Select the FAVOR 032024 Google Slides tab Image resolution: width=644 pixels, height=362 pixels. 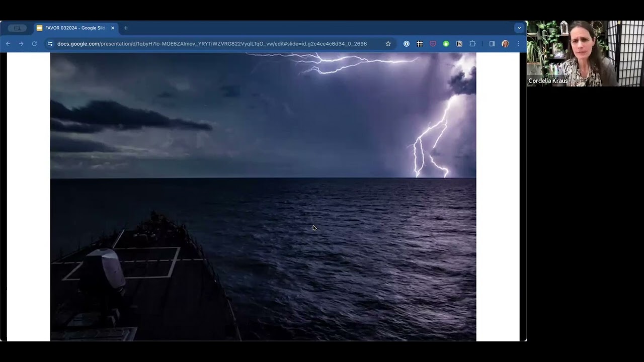(x=75, y=28)
